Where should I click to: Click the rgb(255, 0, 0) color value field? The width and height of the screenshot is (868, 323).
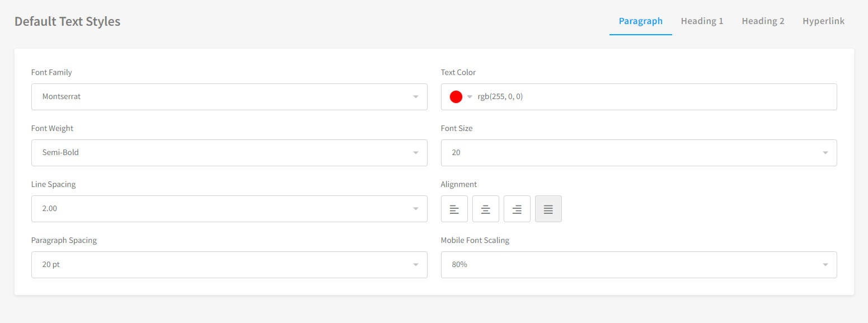coord(654,97)
